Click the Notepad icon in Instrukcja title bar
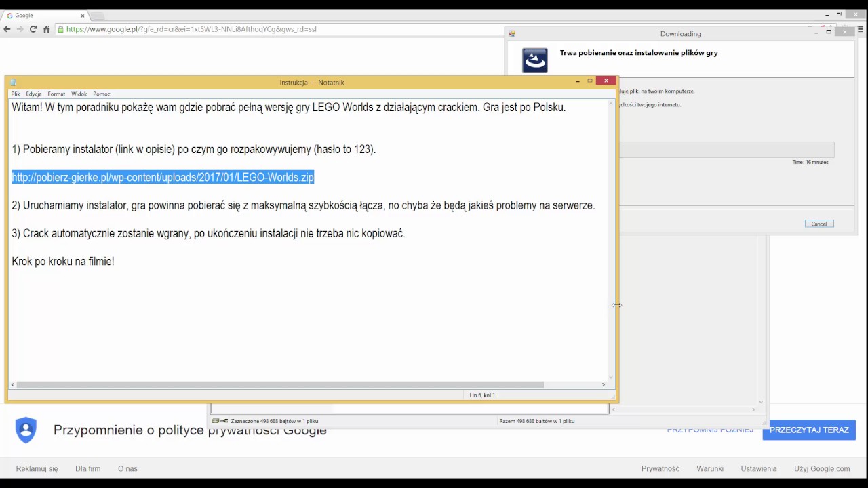Screen dimensions: 868x488 [x=14, y=82]
